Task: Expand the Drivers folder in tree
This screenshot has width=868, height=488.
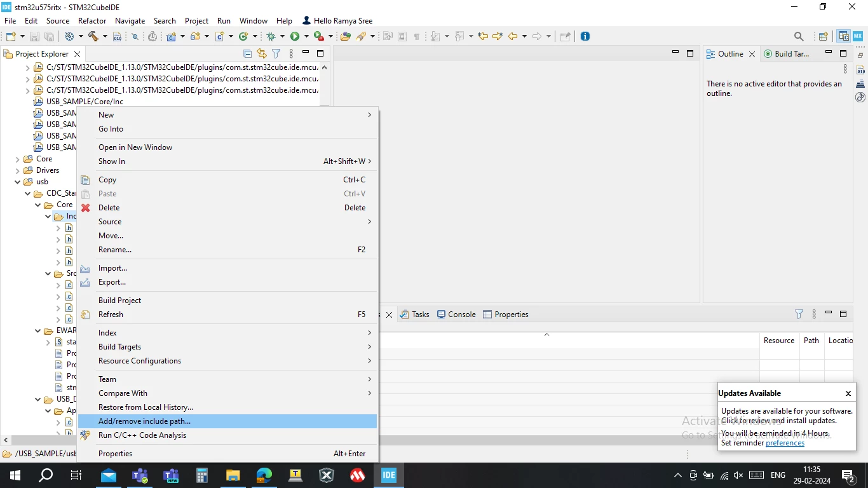Action: 18,170
